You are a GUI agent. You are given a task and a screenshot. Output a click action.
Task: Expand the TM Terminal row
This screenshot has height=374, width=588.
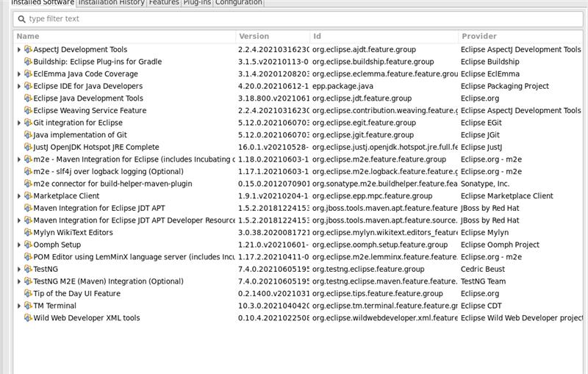point(19,306)
